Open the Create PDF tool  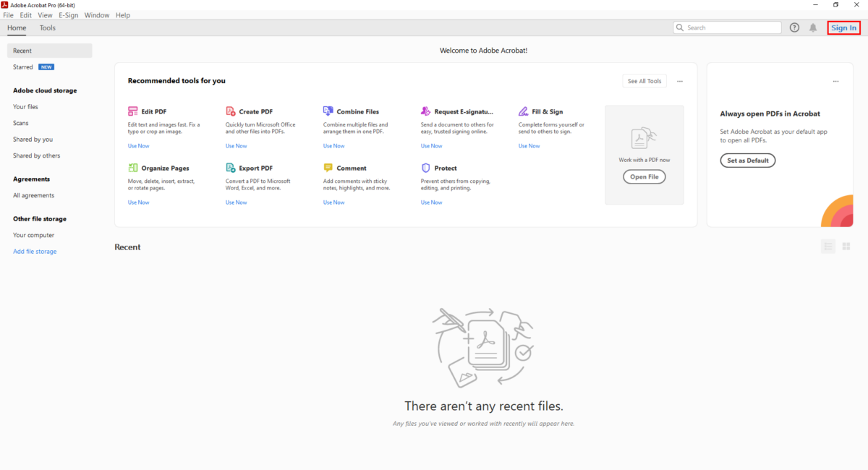(231, 111)
